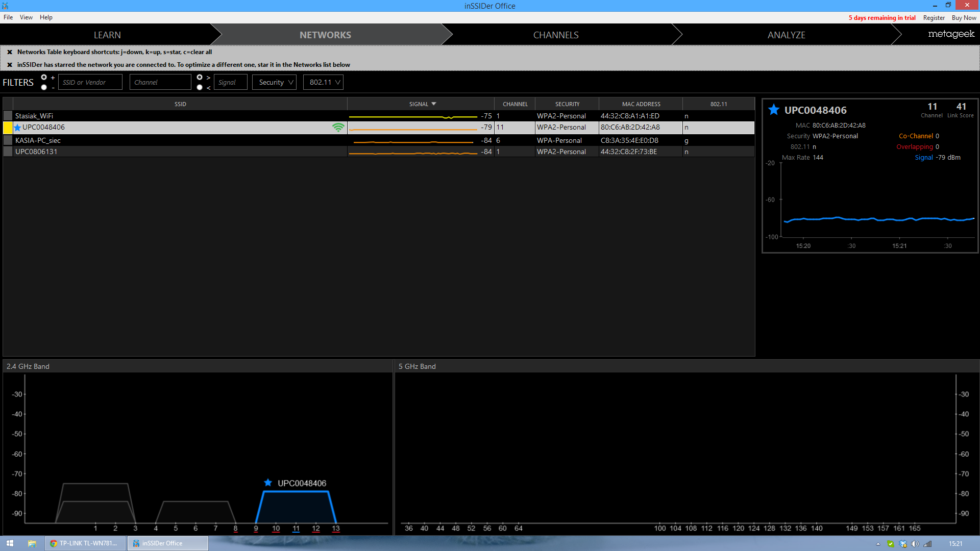Click the metageek logo
The image size is (980, 551).
tap(951, 34)
